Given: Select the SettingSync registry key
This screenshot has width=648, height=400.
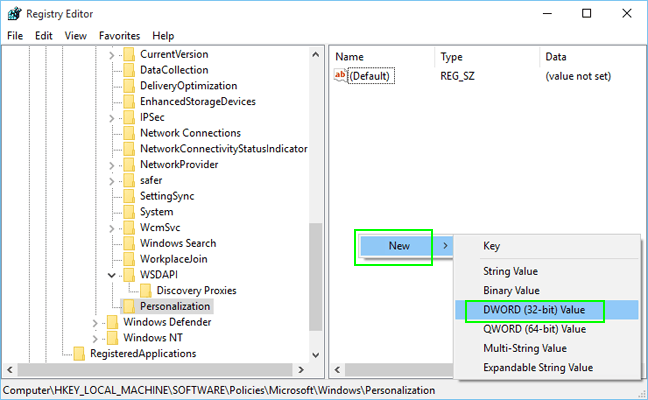Looking at the screenshot, I should [x=169, y=196].
